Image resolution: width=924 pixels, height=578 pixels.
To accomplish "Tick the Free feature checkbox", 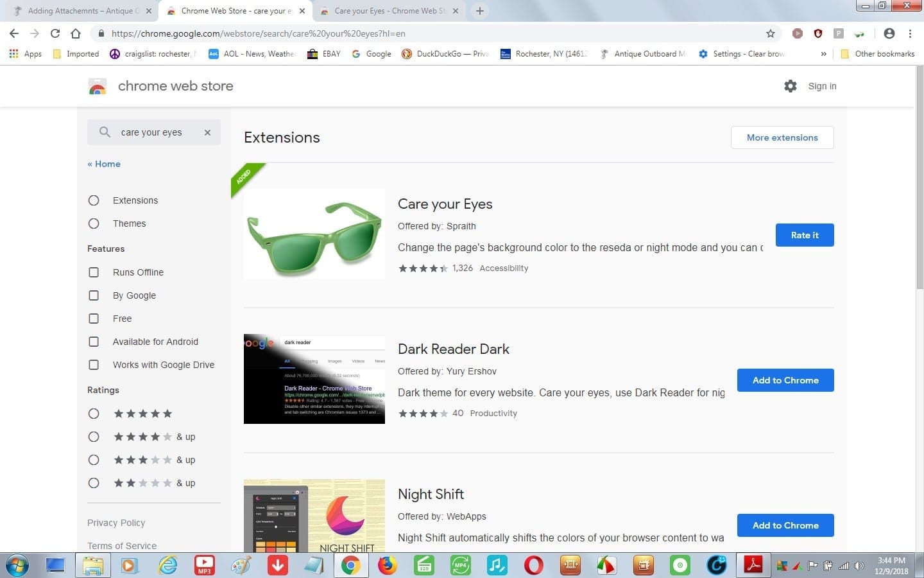I will [94, 319].
